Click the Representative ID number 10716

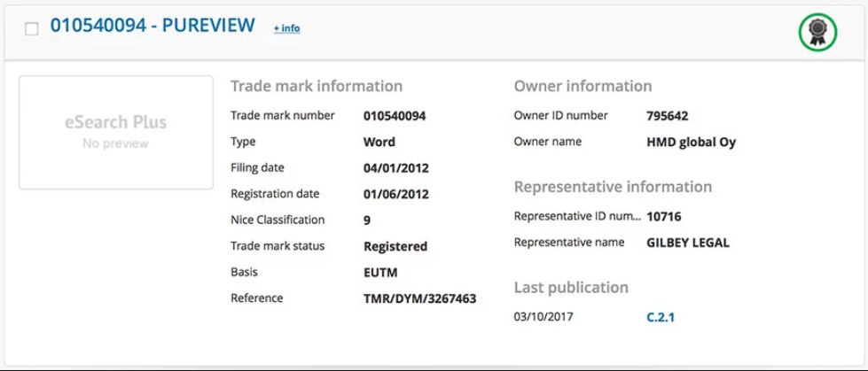click(664, 217)
